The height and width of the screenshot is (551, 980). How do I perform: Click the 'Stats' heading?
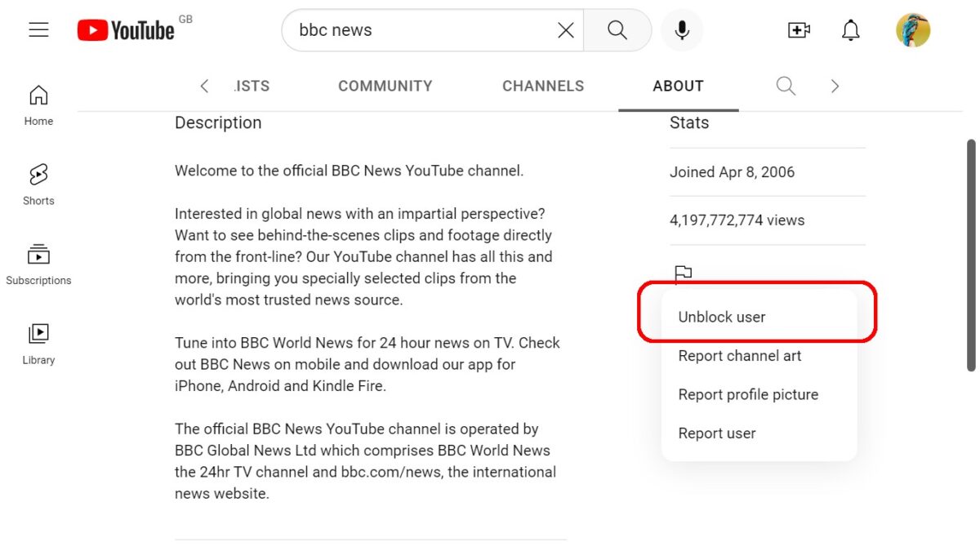(x=689, y=123)
